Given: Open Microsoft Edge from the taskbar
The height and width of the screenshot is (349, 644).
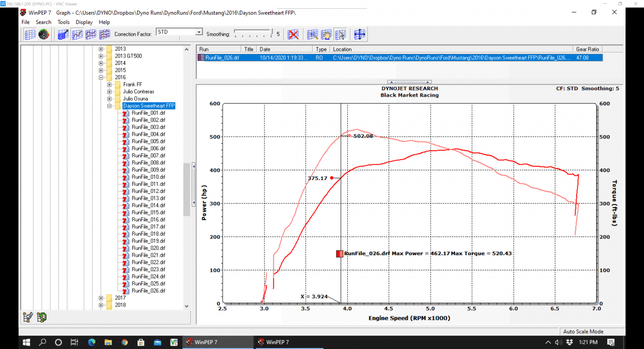Looking at the screenshot, I should (91, 342).
